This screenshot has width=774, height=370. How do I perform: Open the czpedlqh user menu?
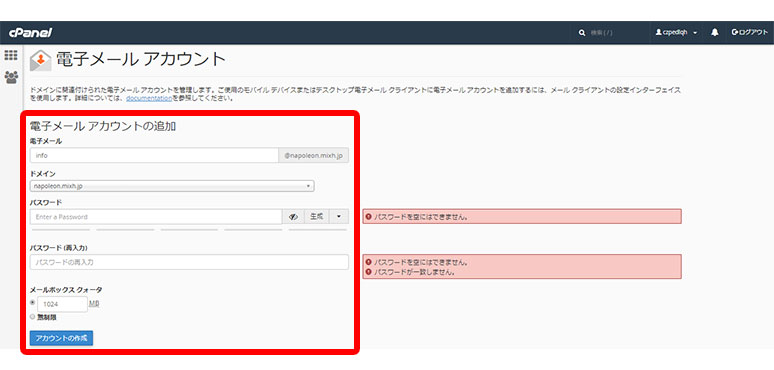(x=676, y=33)
